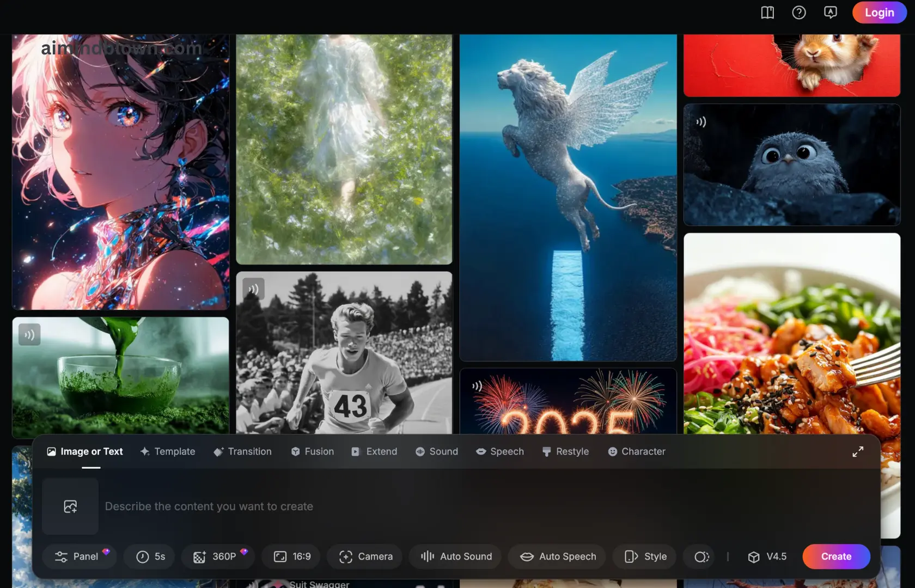The width and height of the screenshot is (915, 588).
Task: Toggle sound on the matcha video
Action: coord(29,334)
